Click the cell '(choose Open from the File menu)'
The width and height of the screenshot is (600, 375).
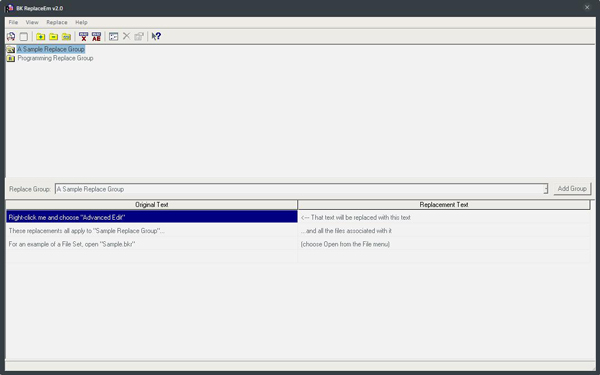pyautogui.click(x=444, y=244)
